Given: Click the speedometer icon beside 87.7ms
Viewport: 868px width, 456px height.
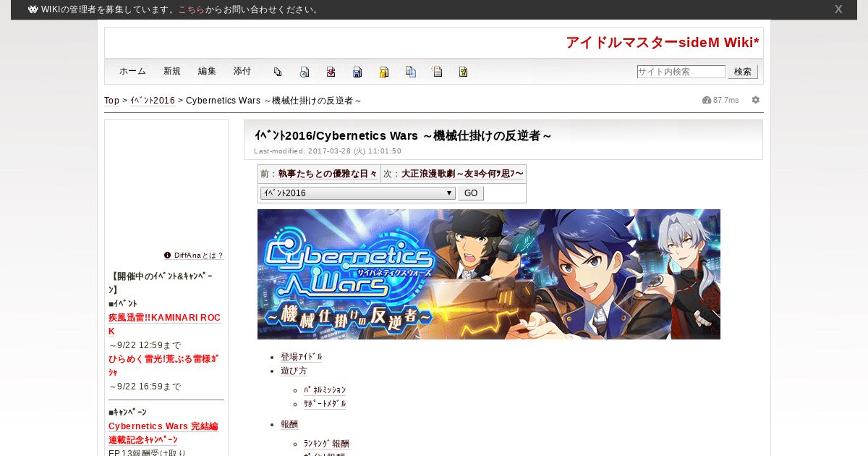Looking at the screenshot, I should click(x=707, y=100).
